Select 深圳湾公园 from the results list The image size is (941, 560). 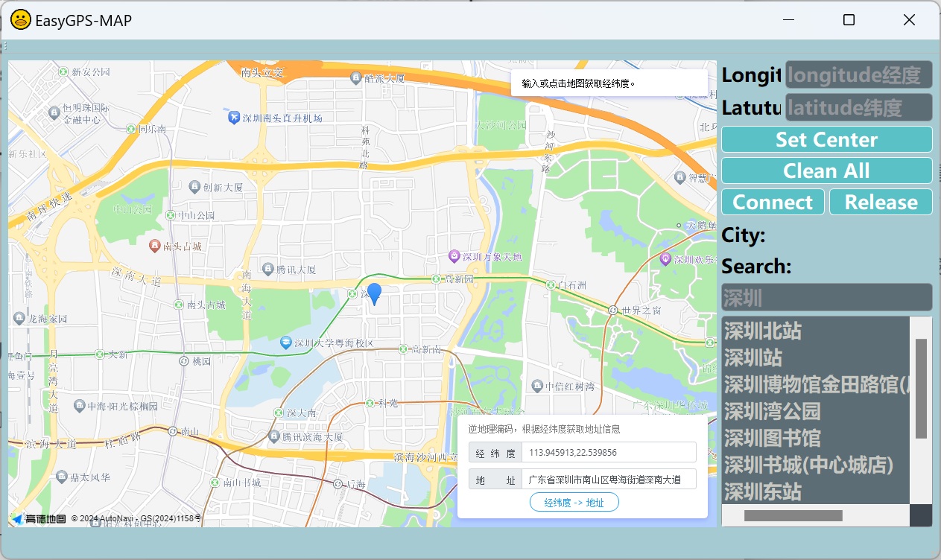tap(817, 411)
